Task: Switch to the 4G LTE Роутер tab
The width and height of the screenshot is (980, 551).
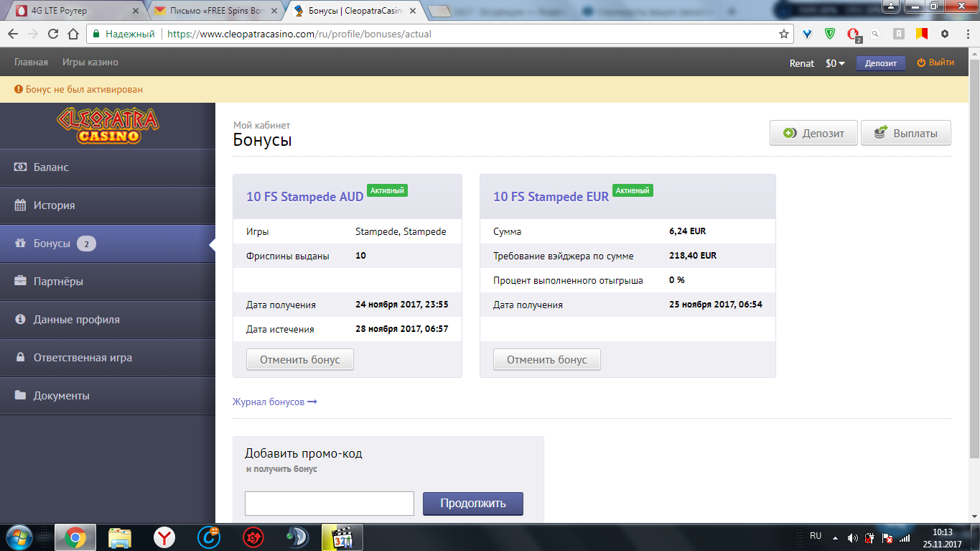Action: pyautogui.click(x=72, y=11)
